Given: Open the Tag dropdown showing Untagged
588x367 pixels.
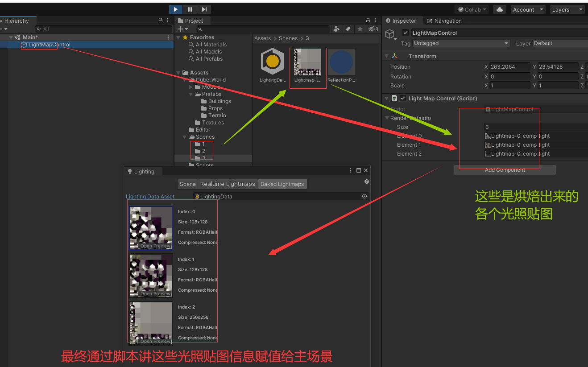Looking at the screenshot, I should [461, 43].
